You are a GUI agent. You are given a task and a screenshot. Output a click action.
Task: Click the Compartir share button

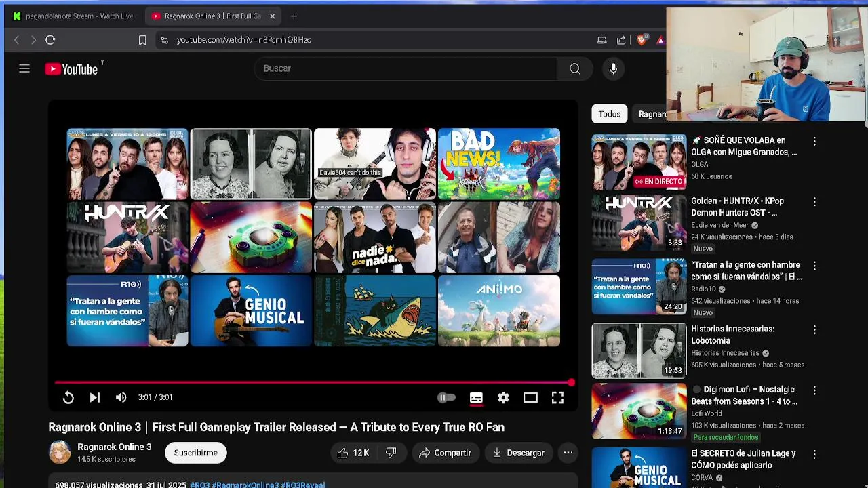tap(445, 453)
